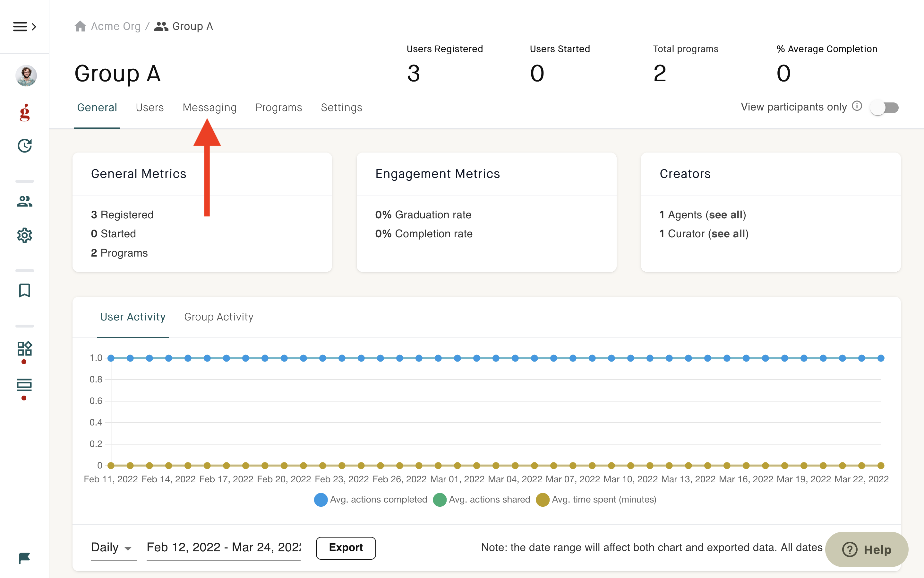Open the clock history icon in sidebar

point(25,146)
